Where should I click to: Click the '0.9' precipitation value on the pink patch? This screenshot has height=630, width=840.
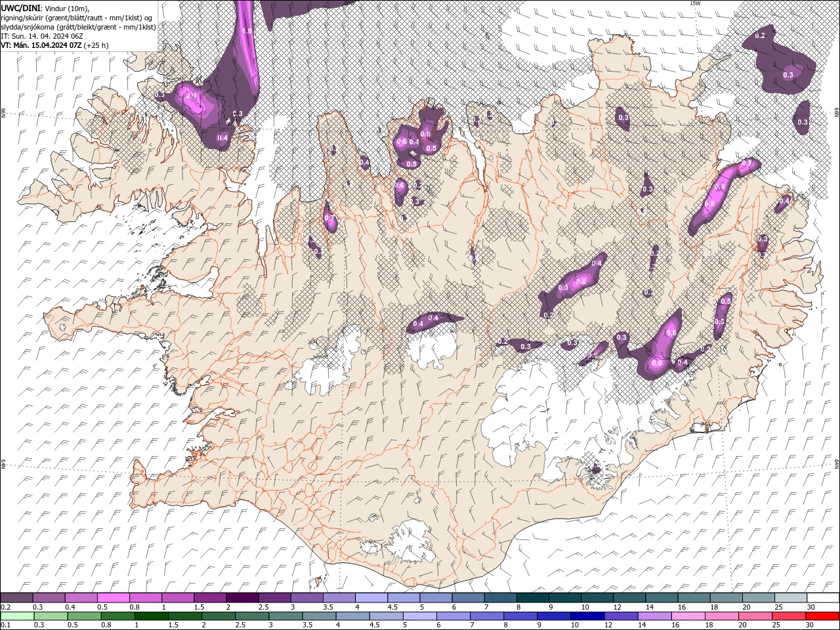192,96
